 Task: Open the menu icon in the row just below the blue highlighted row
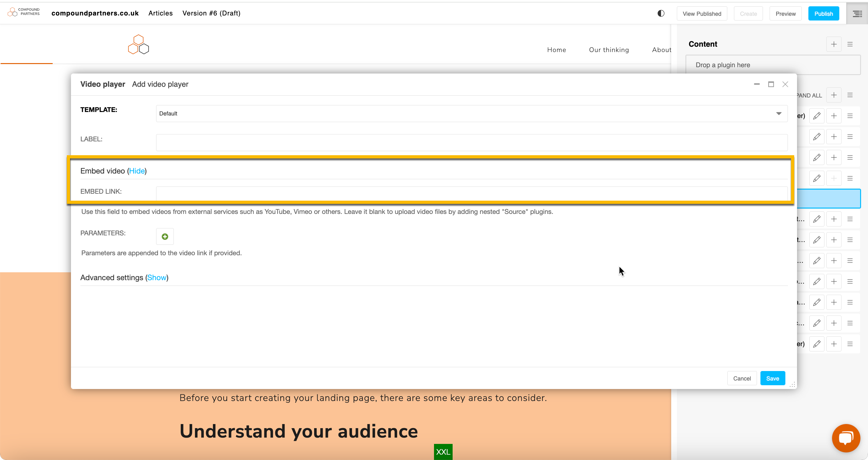[850, 219]
